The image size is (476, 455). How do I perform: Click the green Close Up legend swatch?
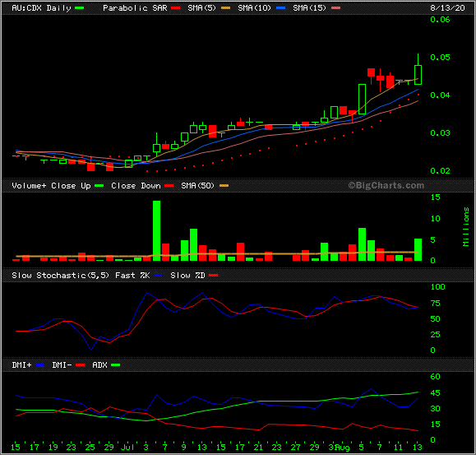99,186
